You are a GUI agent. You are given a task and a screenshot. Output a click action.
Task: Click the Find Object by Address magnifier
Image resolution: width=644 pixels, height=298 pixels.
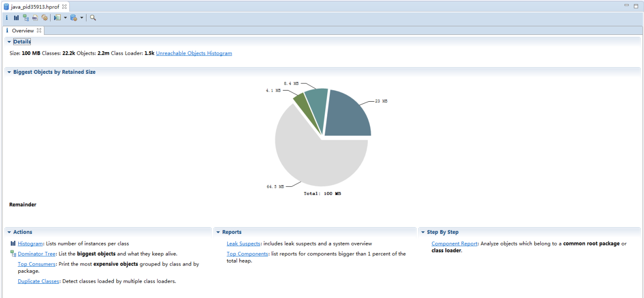point(93,18)
